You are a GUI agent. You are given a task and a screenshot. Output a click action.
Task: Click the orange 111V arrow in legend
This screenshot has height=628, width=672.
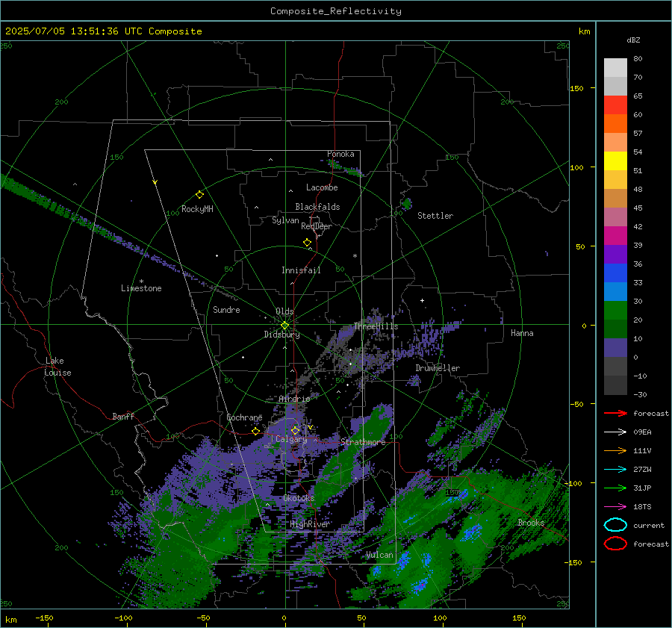pos(615,450)
